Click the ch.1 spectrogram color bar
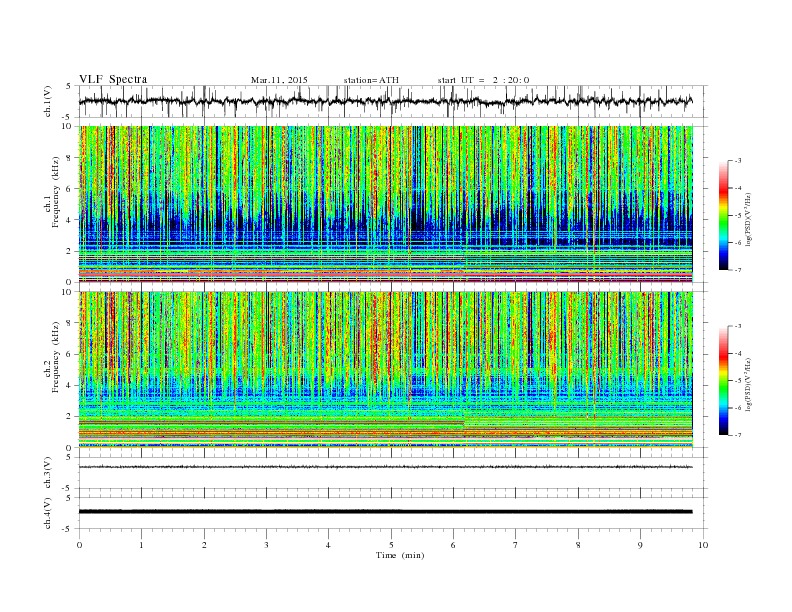Image resolution: width=792 pixels, height=612 pixels. coord(723,215)
